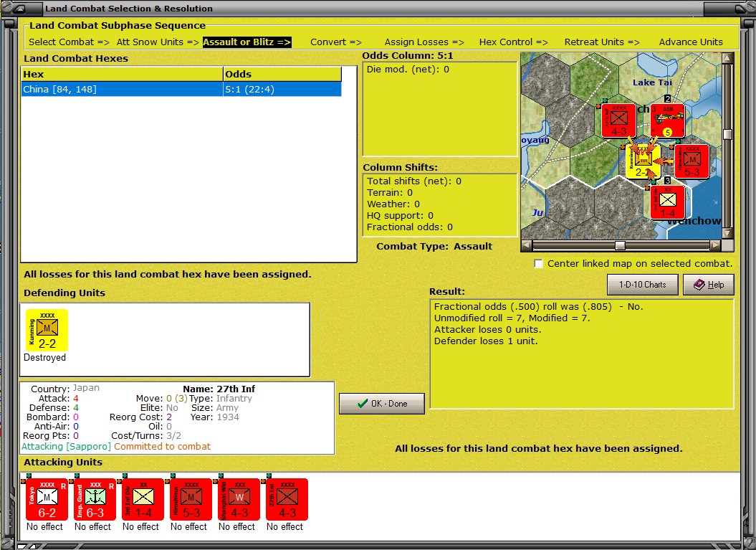Click the Assault or Blitz subphase step
756x550 pixels.
click(247, 42)
